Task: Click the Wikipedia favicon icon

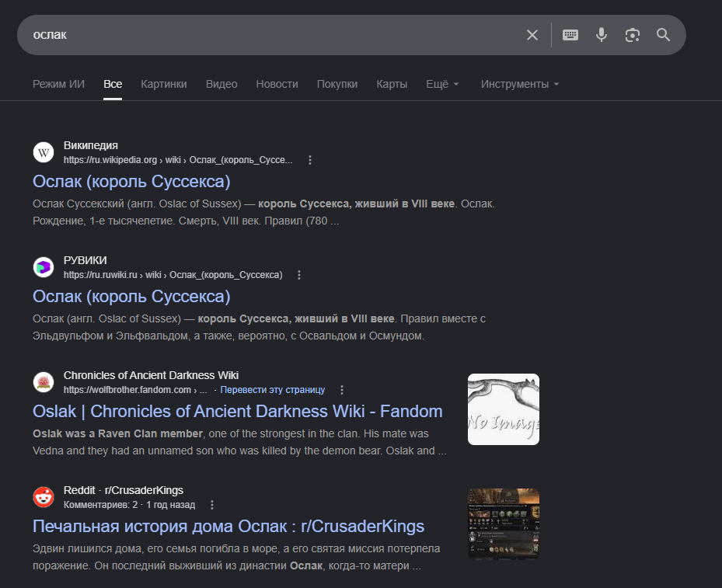Action: point(44,152)
